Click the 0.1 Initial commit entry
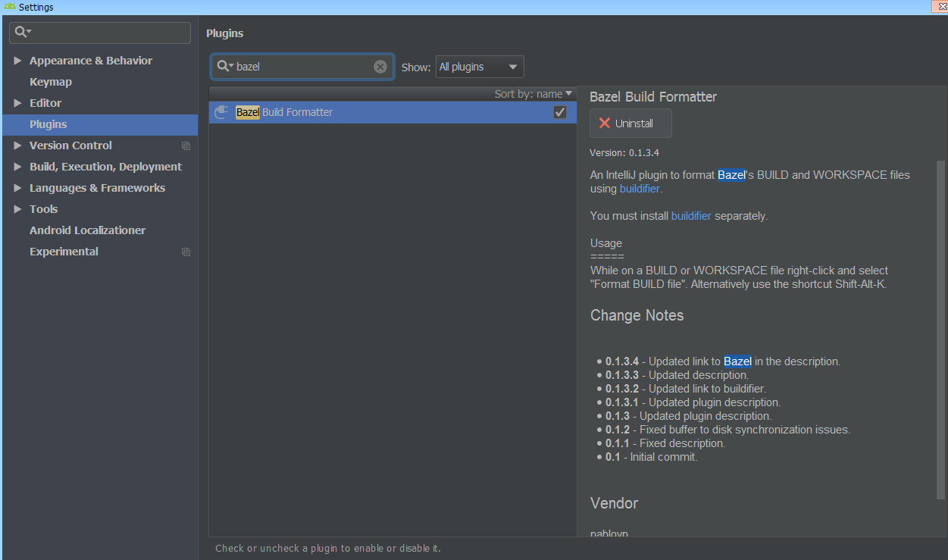 pyautogui.click(x=651, y=457)
